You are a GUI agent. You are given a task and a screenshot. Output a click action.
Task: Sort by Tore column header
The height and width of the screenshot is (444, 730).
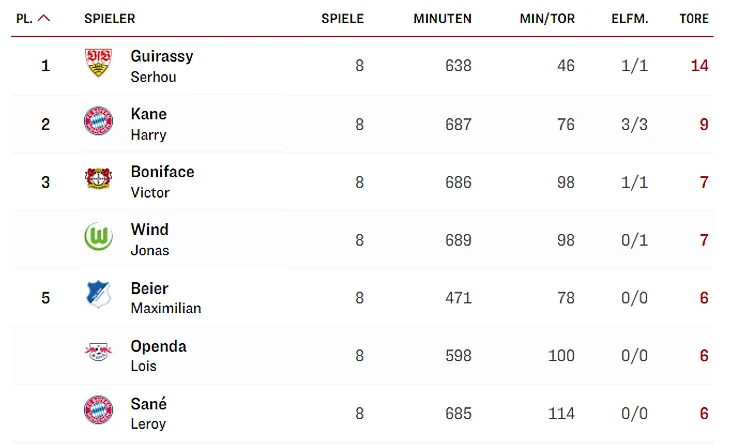click(693, 18)
